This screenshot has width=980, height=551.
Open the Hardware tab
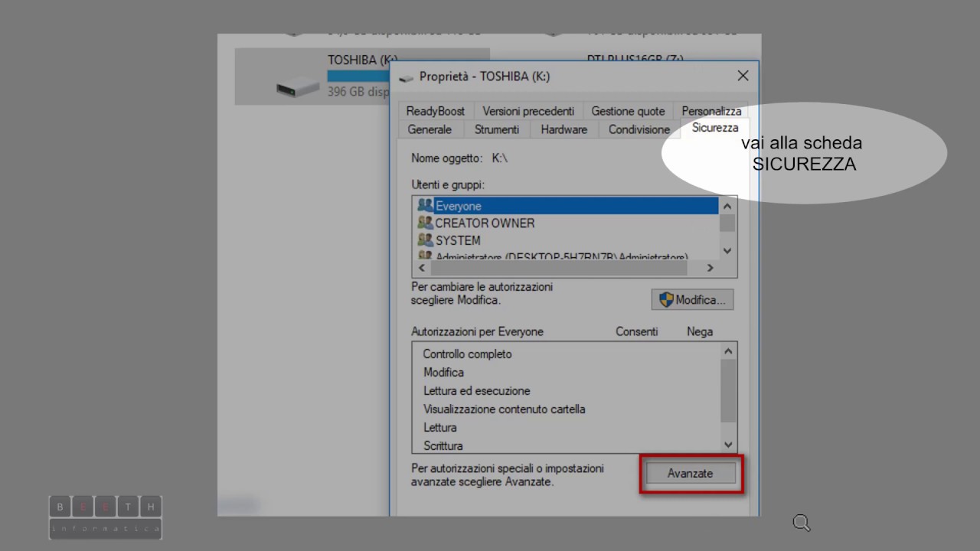pyautogui.click(x=564, y=129)
